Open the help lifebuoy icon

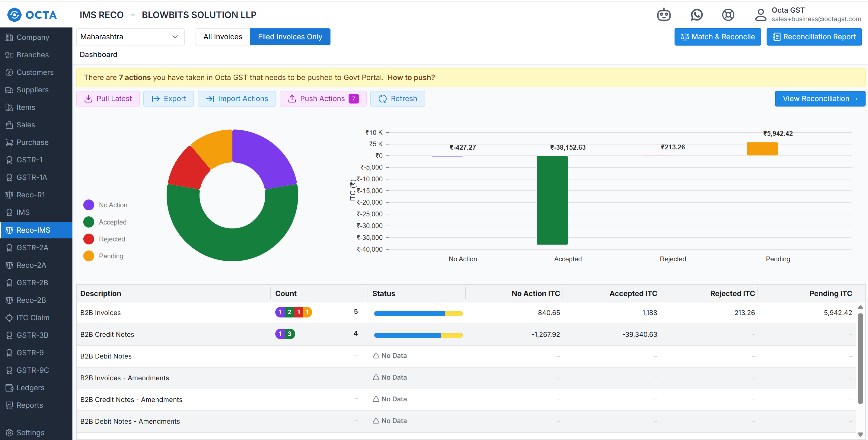(728, 15)
